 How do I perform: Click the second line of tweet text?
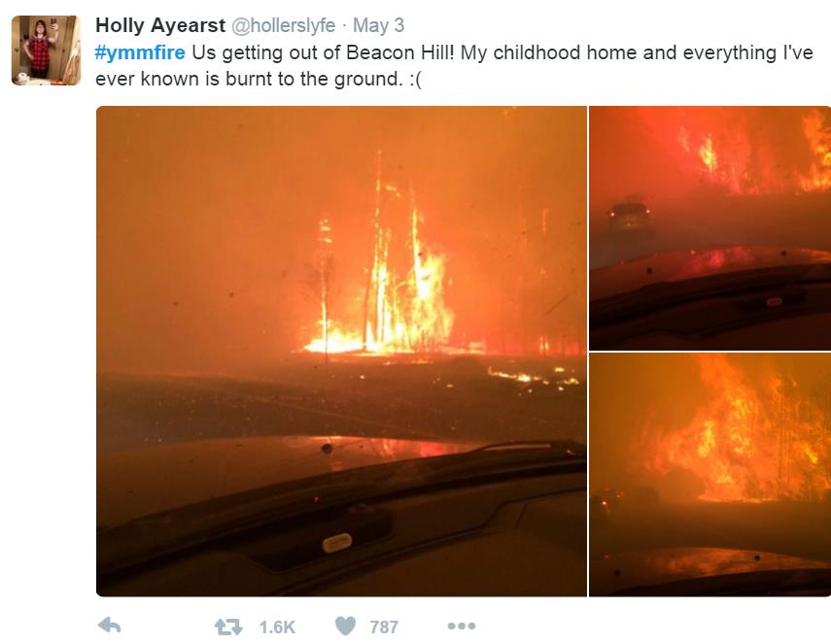click(259, 79)
